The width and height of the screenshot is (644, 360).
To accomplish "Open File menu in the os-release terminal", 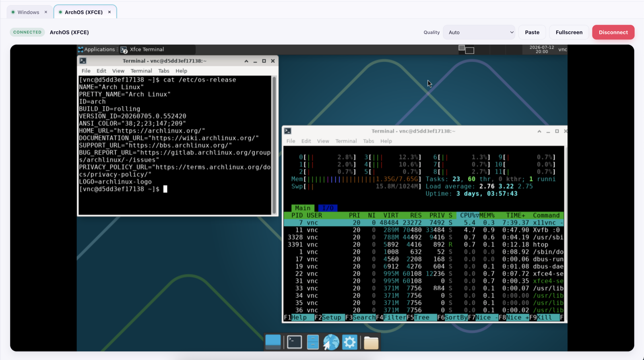I will click(x=86, y=71).
